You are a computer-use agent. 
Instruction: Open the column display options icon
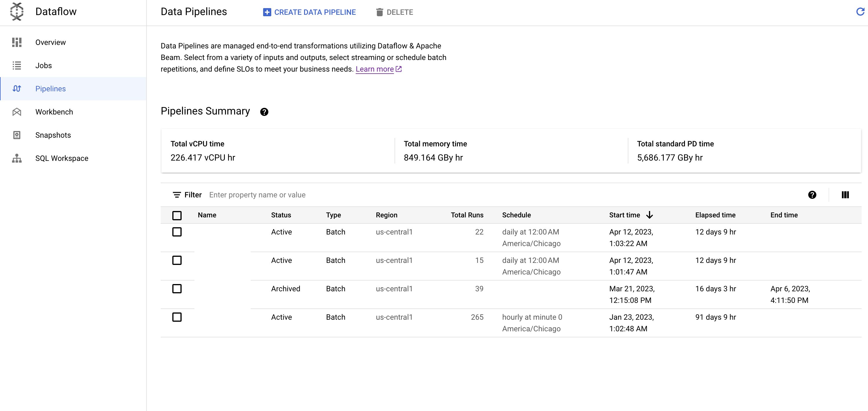[845, 195]
